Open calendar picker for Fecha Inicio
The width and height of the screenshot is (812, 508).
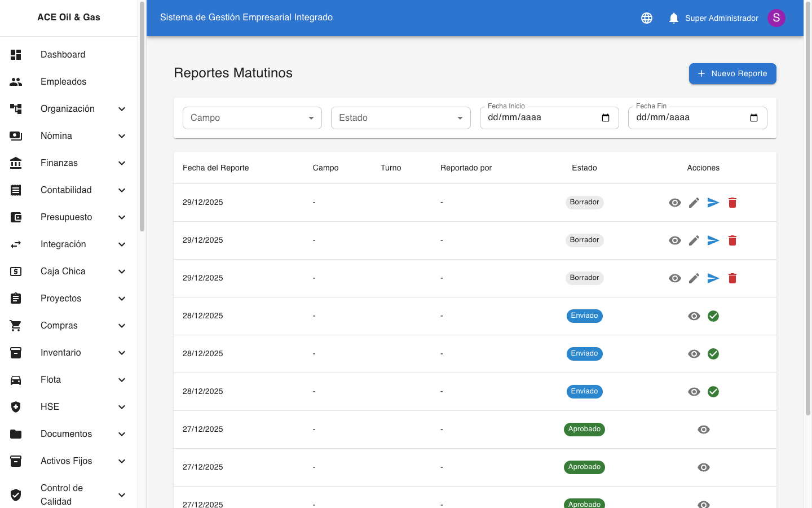pyautogui.click(x=606, y=118)
